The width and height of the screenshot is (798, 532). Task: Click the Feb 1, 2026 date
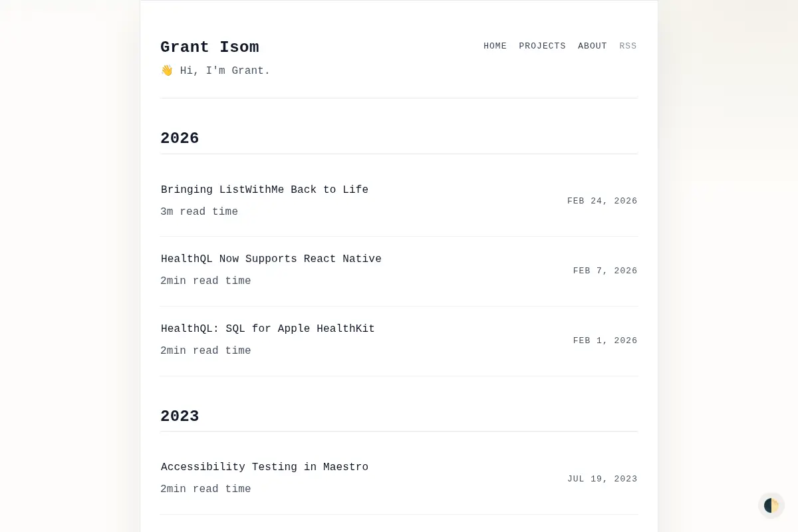pyautogui.click(x=605, y=340)
